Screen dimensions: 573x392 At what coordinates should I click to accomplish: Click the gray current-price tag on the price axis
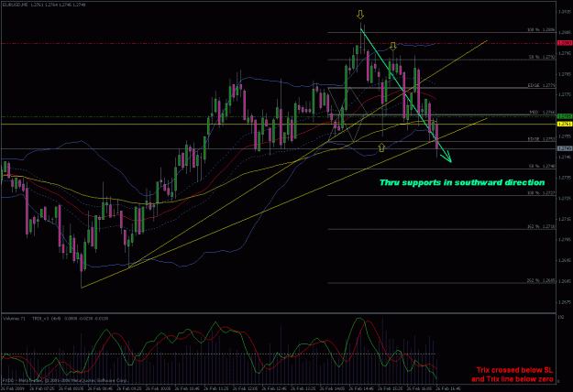pyautogui.click(x=565, y=148)
